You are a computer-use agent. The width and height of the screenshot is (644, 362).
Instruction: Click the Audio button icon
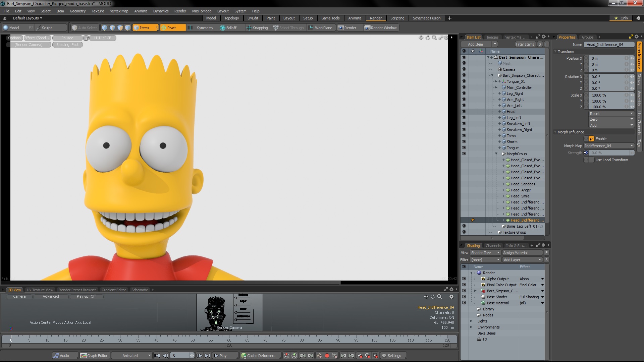click(x=56, y=356)
